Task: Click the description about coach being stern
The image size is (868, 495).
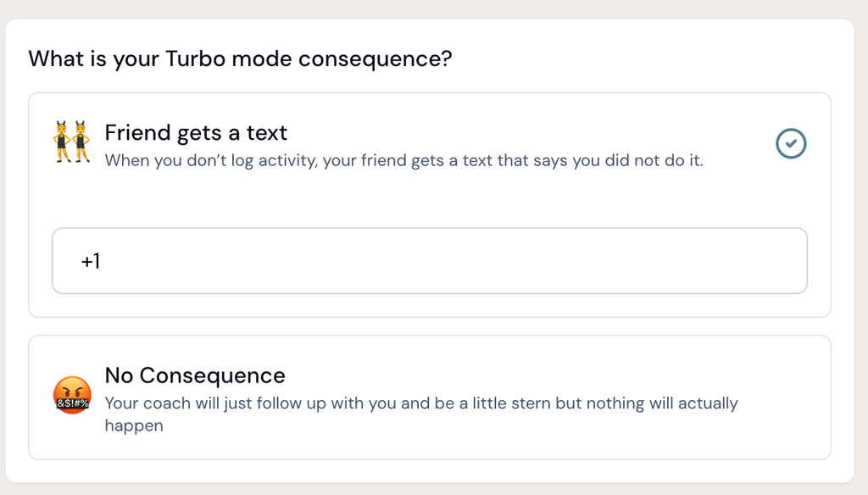Action: coord(421,414)
